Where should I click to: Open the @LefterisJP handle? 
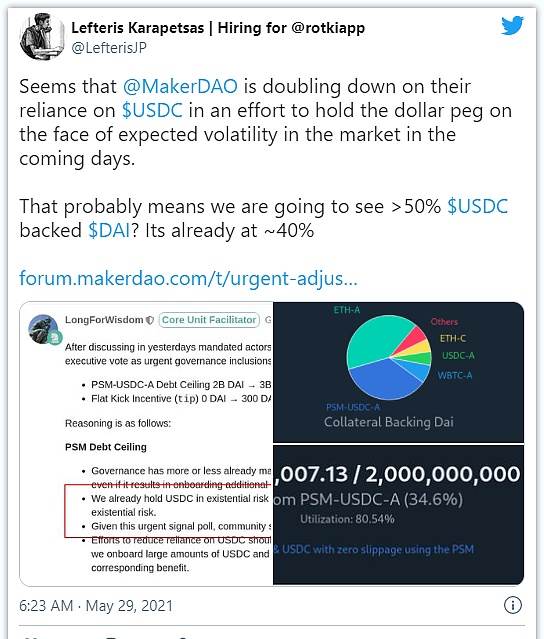(109, 48)
